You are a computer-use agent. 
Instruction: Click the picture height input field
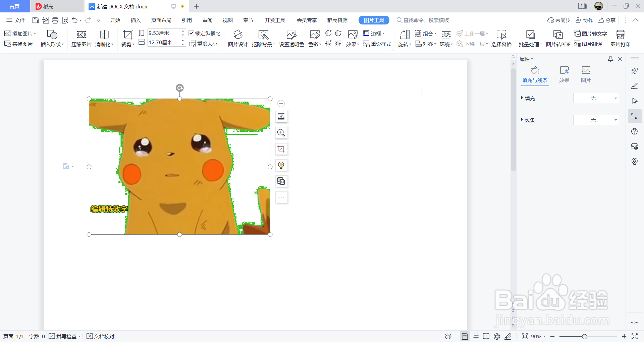(x=164, y=33)
